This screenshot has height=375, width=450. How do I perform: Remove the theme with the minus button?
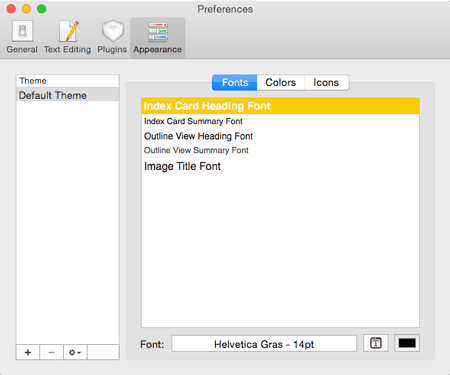point(51,352)
